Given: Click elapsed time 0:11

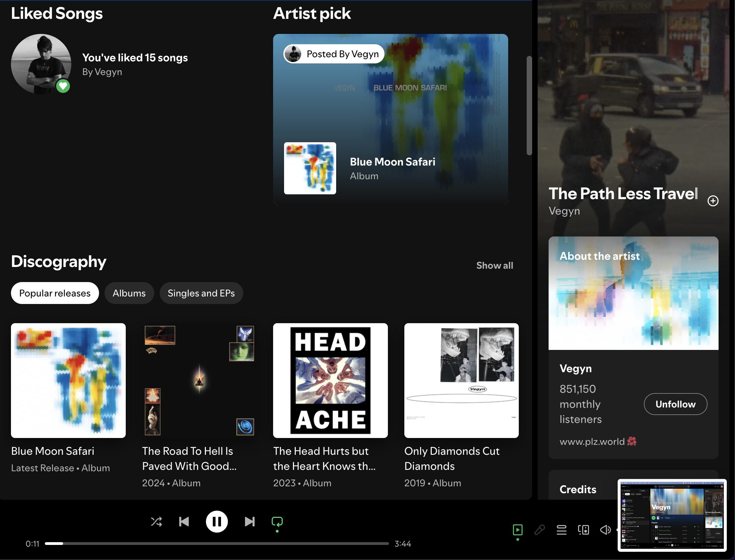Looking at the screenshot, I should tap(33, 544).
